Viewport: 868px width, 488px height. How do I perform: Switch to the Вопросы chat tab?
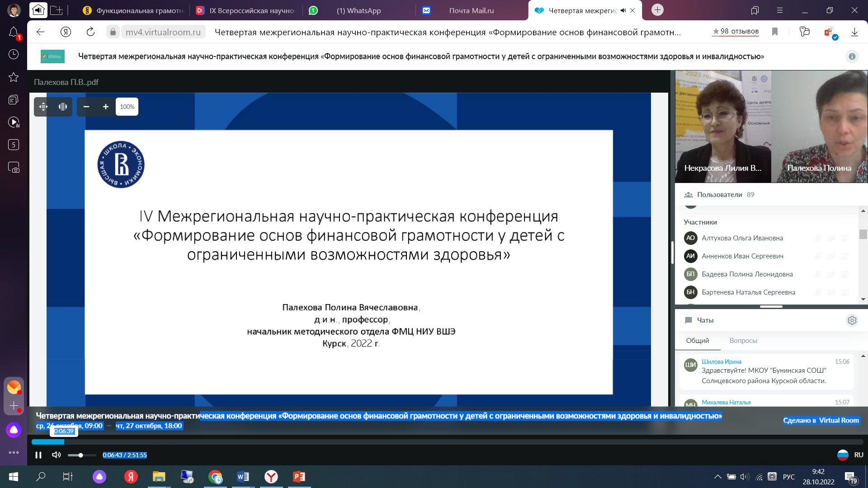(743, 341)
